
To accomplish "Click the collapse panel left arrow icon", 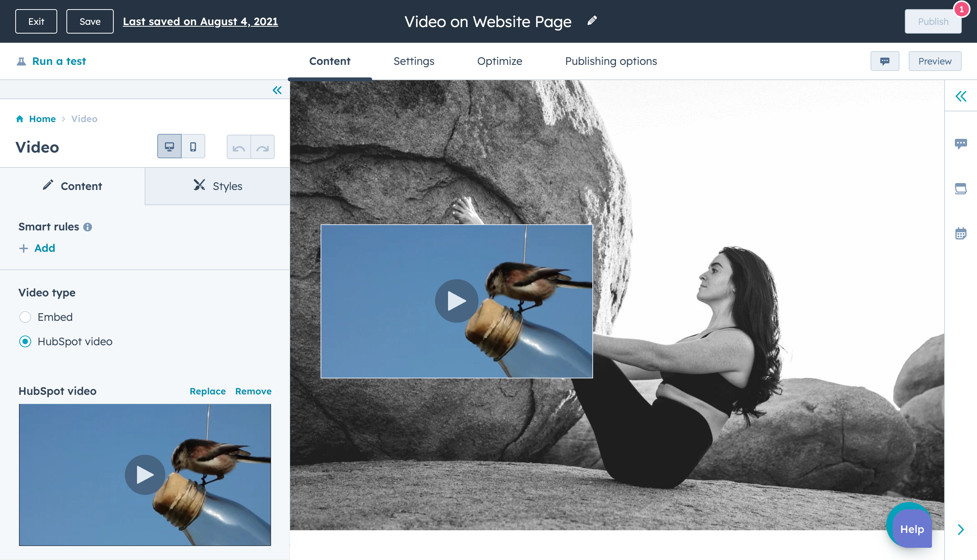I will tap(277, 90).
